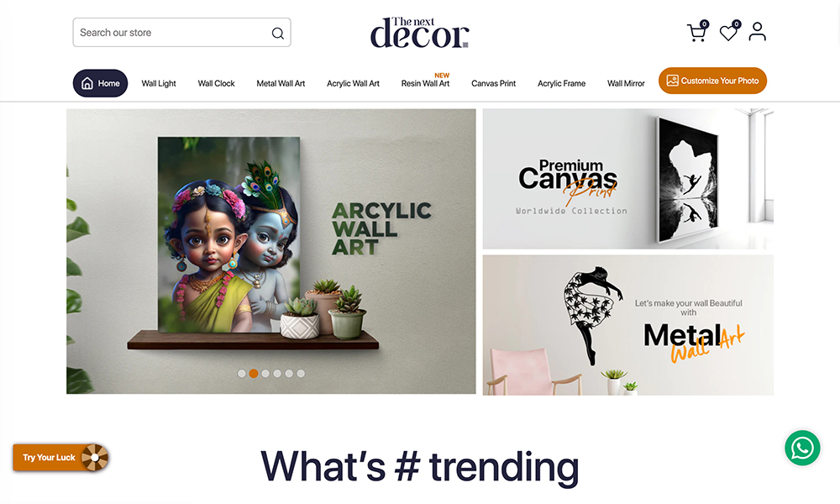Click the search magnifier icon
The height and width of the screenshot is (504, 840).
pyautogui.click(x=277, y=34)
